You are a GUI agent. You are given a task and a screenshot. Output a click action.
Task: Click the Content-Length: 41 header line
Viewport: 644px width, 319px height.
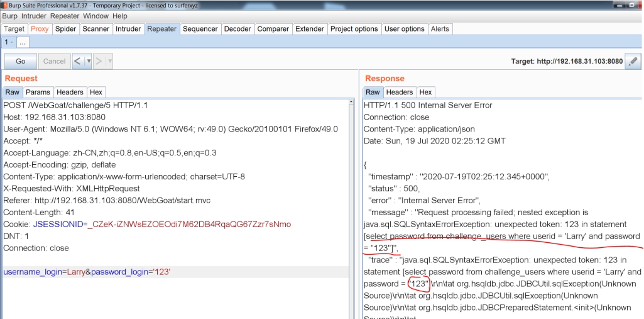38,213
